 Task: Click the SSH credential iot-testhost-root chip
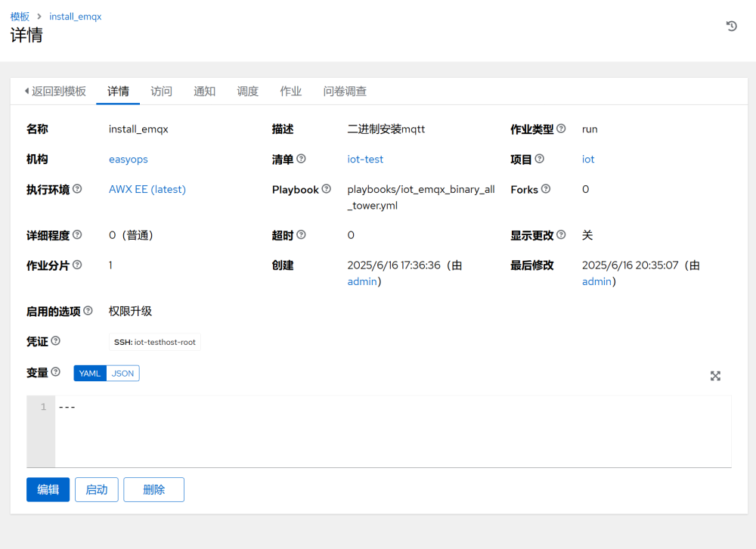155,341
